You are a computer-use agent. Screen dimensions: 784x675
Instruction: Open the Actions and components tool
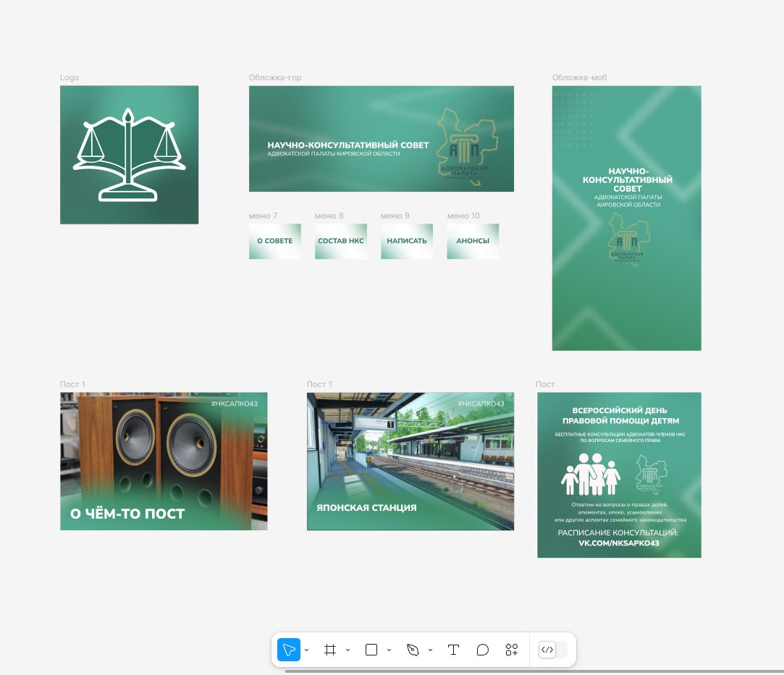click(512, 650)
